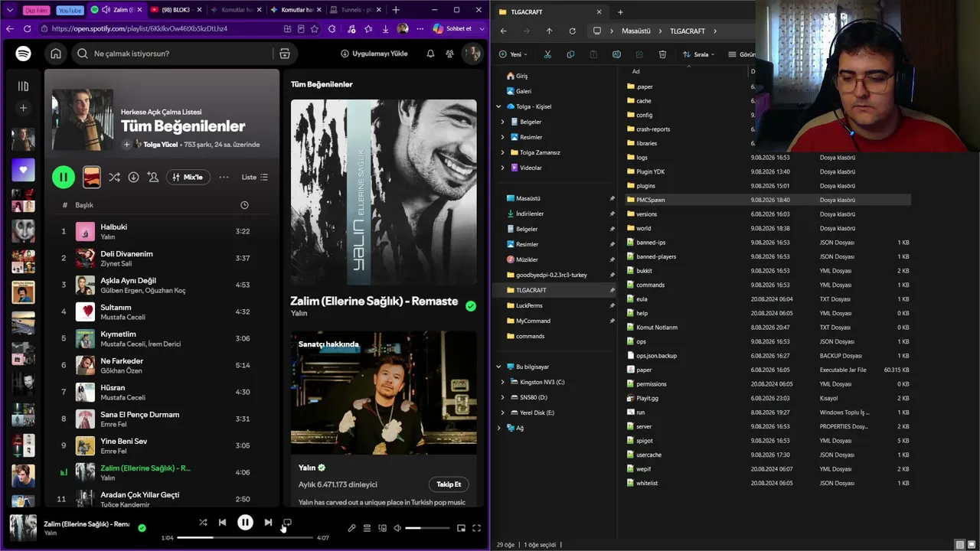The image size is (980, 551).
Task: Expand the Ağ network node
Action: (x=498, y=428)
